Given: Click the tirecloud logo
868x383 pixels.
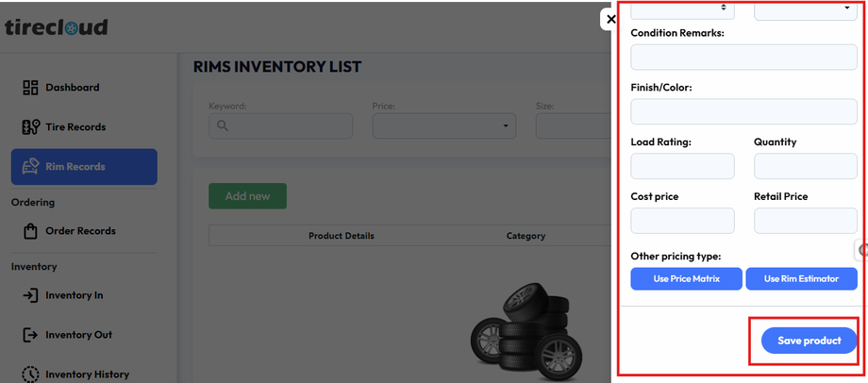Looking at the screenshot, I should 57,26.
